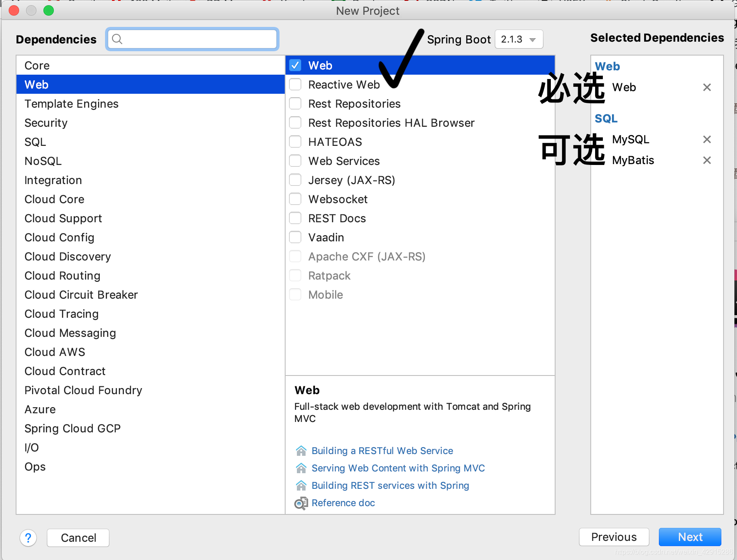
Task: Open the Cloud Tracing category
Action: click(150, 313)
